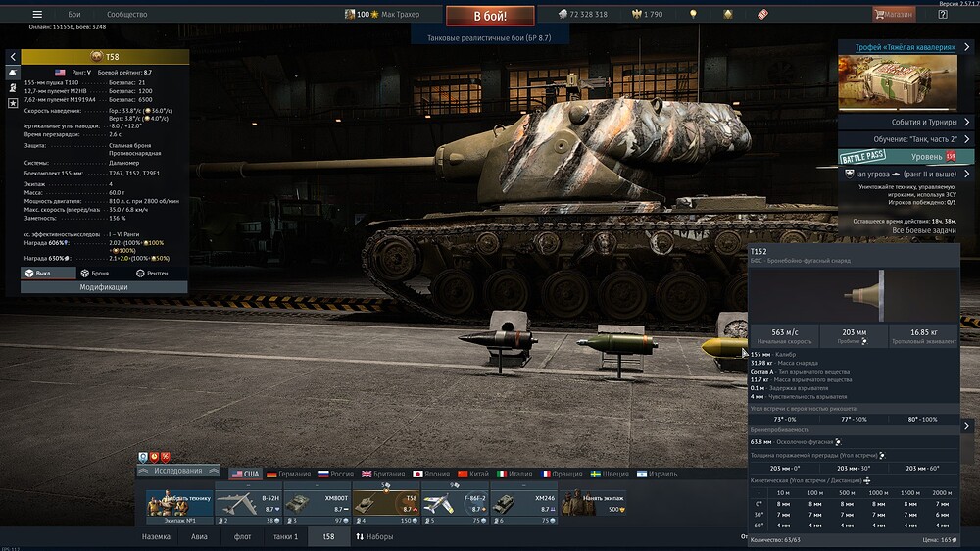980x551 pixels.
Task: Select the Израиль nation tab
Action: [657, 475]
